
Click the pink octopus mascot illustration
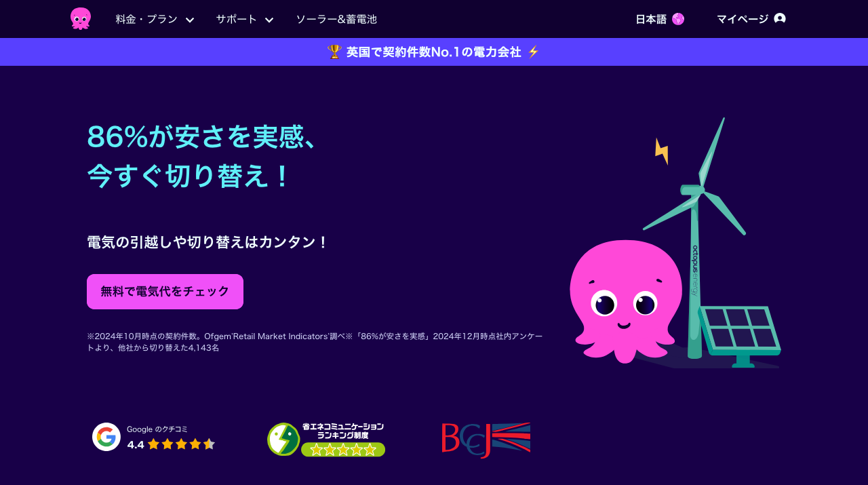pyautogui.click(x=625, y=300)
